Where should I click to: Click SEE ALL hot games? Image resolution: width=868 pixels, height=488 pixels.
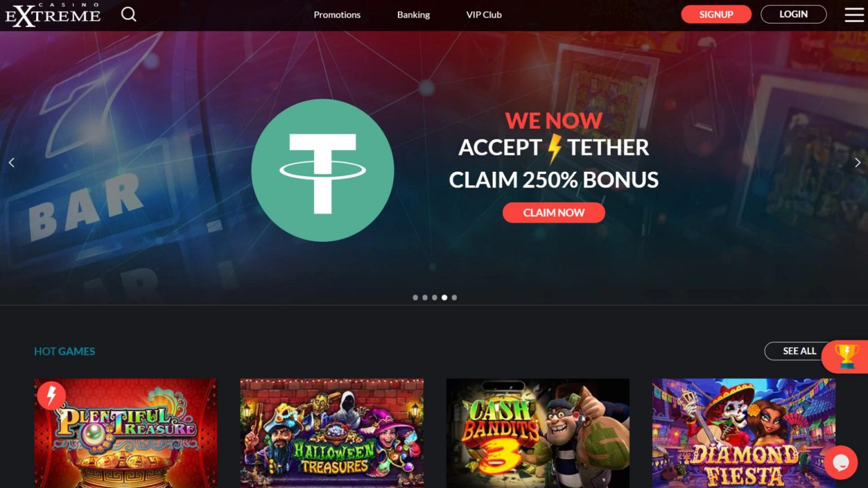(799, 351)
